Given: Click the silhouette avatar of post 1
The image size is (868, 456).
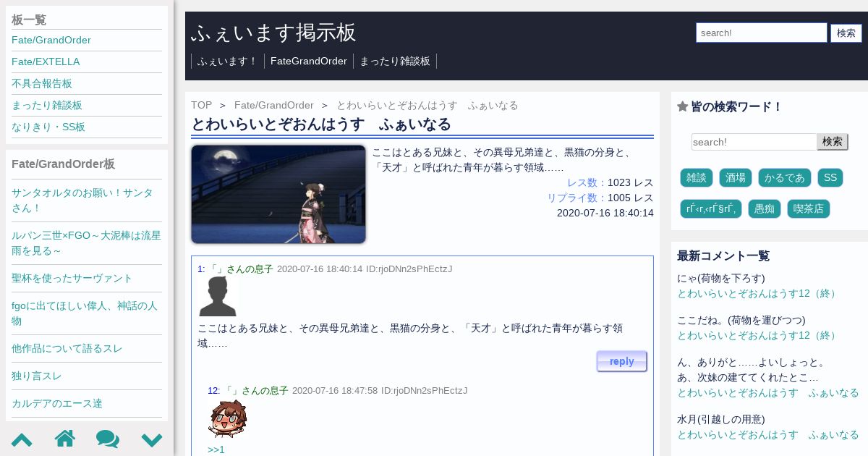Looking at the screenshot, I should [x=218, y=295].
